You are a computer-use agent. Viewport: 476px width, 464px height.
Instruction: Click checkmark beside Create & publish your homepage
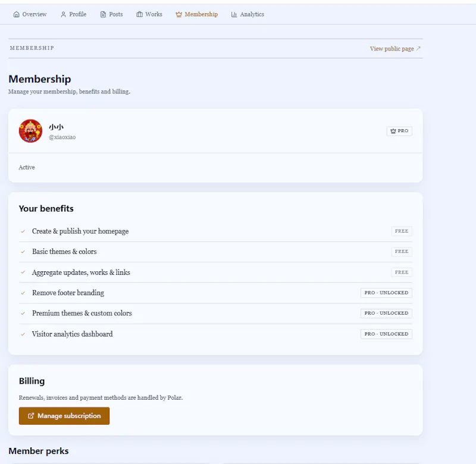(23, 231)
